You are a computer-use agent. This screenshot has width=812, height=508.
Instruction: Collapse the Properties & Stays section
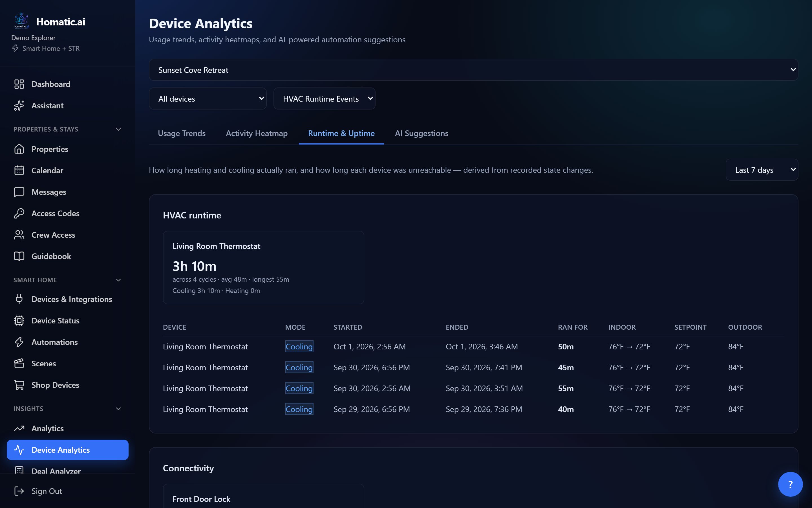point(118,129)
